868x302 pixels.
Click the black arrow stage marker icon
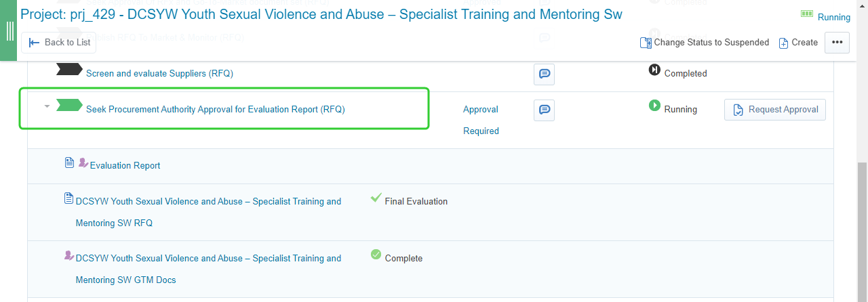68,69
